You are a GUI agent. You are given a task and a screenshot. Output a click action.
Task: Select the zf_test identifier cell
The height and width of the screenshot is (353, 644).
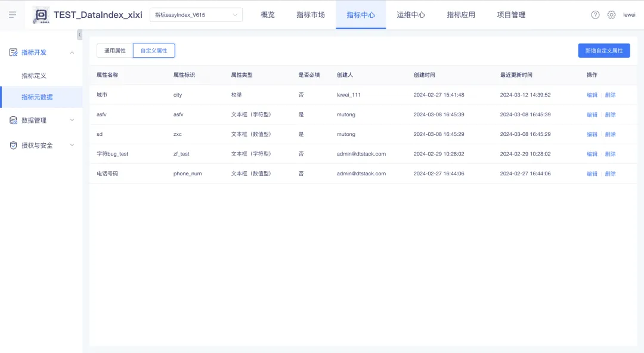[181, 154]
